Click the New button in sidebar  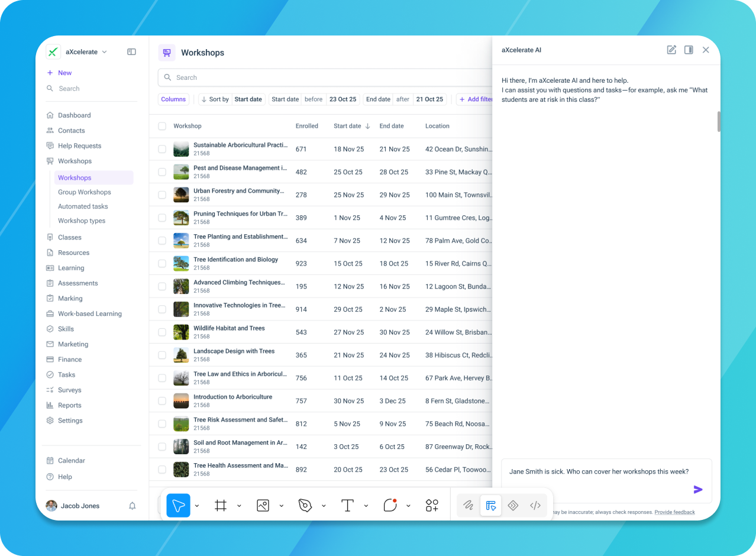pyautogui.click(x=59, y=73)
